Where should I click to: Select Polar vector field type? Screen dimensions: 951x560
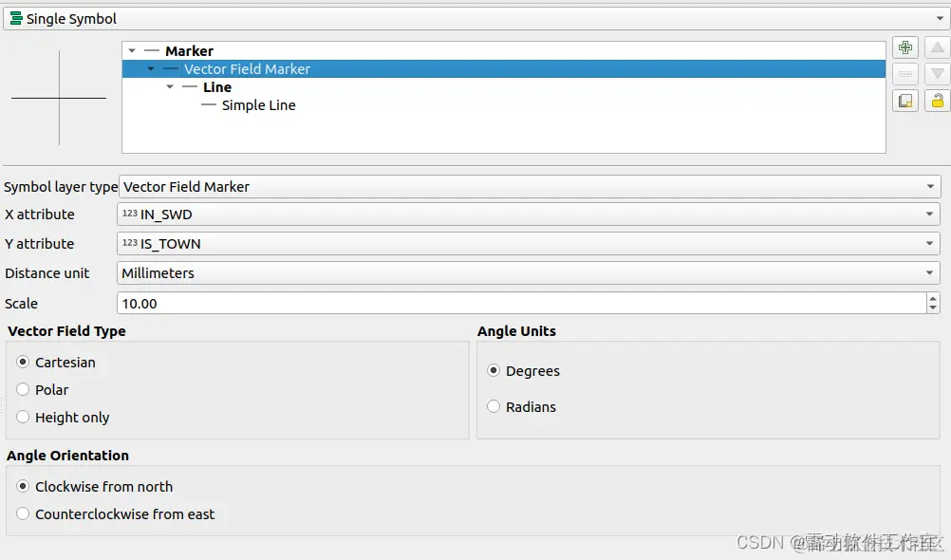coord(23,389)
